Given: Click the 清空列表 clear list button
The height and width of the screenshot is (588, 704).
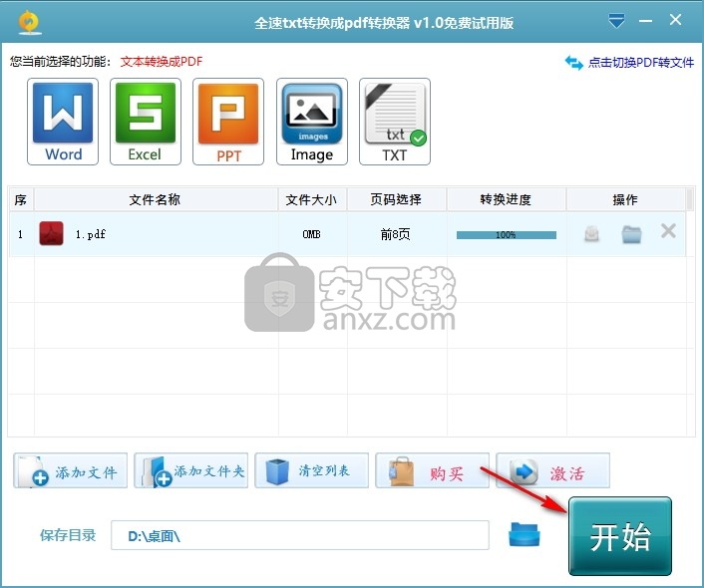Looking at the screenshot, I should (311, 470).
